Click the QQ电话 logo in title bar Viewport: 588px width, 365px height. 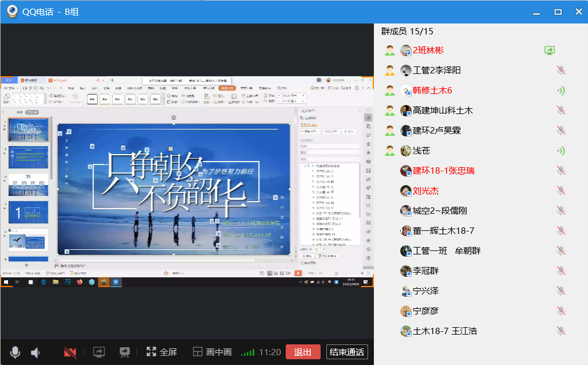pos(11,11)
